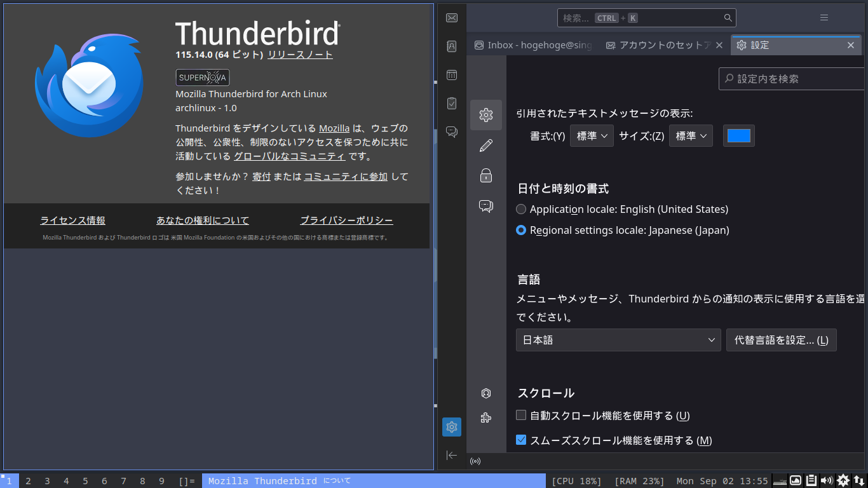Switch to the Calendar space icon

(x=452, y=75)
